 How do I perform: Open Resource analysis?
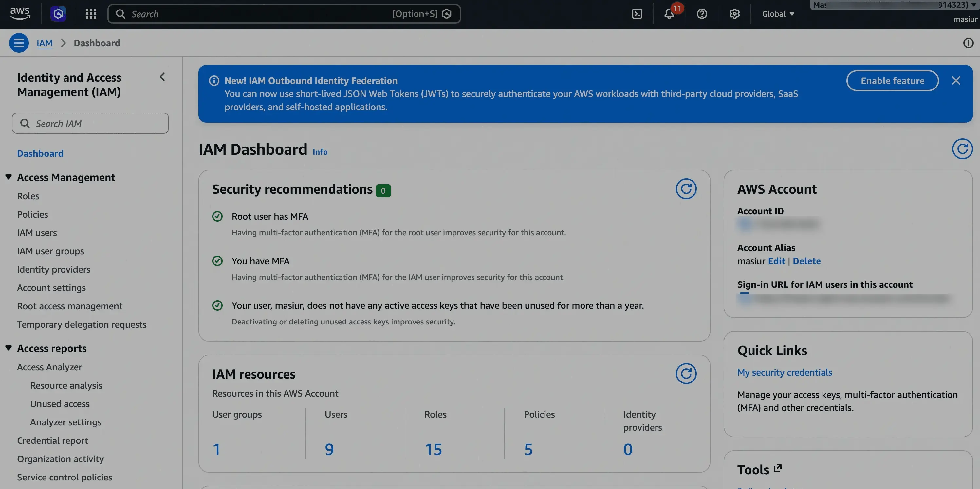66,385
